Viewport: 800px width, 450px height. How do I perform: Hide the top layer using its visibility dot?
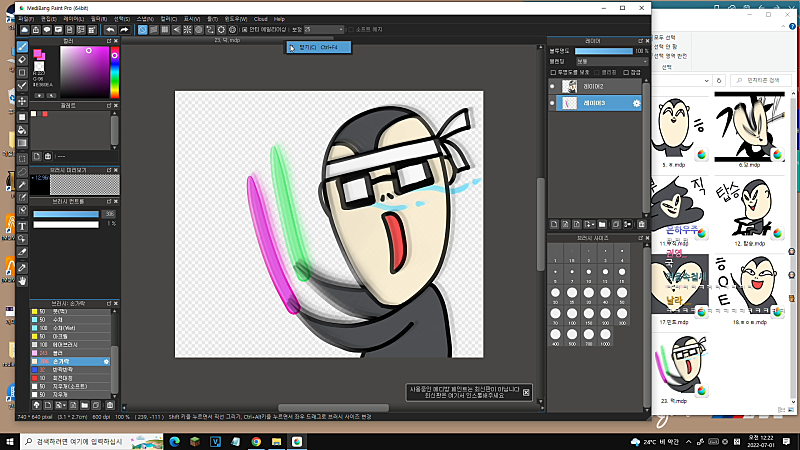point(553,87)
